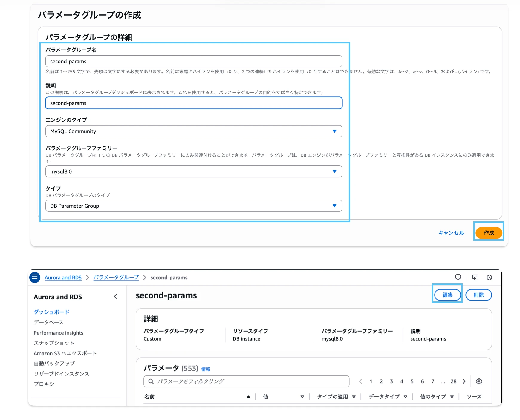Collapse the Aurora and RDS sidebar
This screenshot has height=420, width=520.
pos(116,297)
